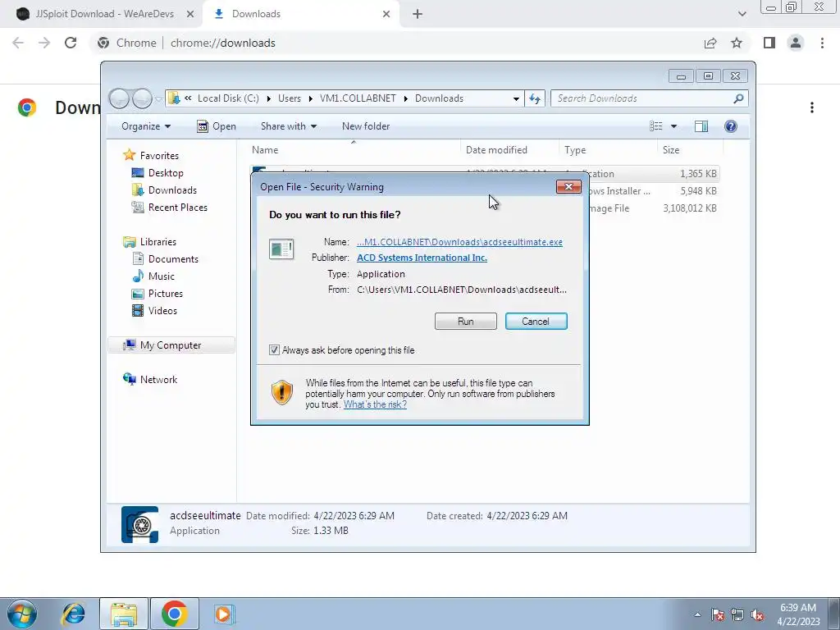Viewport: 840px width, 630px height.
Task: Close the Open File Security Warning dialog
Action: pos(568,186)
